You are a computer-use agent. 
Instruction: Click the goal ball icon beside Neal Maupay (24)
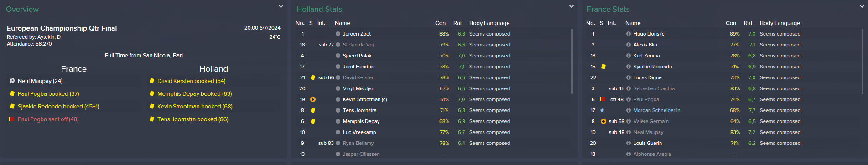(12, 81)
